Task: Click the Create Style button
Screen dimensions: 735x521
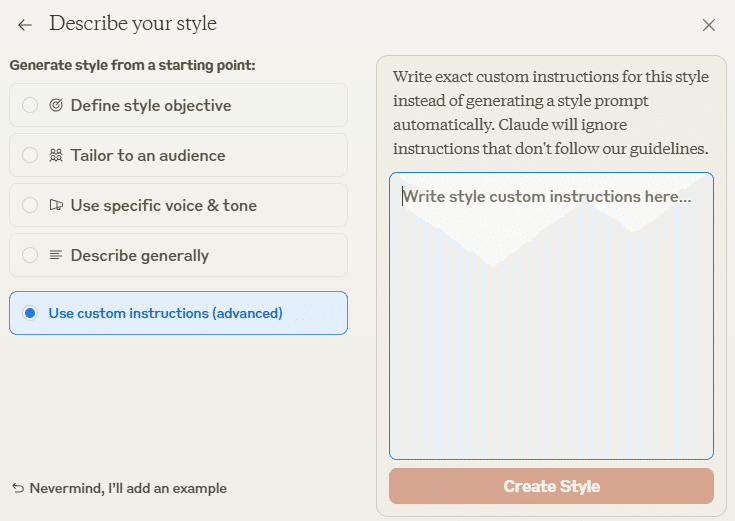Action: 551,486
